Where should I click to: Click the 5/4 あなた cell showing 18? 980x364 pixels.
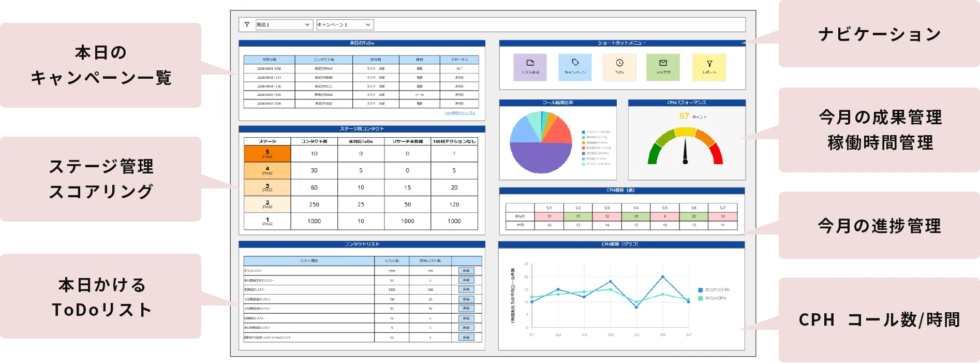(x=636, y=216)
